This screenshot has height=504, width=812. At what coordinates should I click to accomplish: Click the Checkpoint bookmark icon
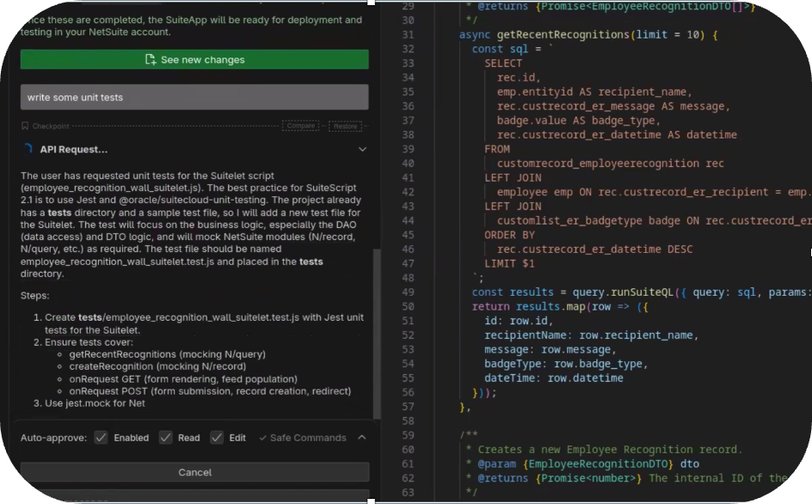pos(26,126)
